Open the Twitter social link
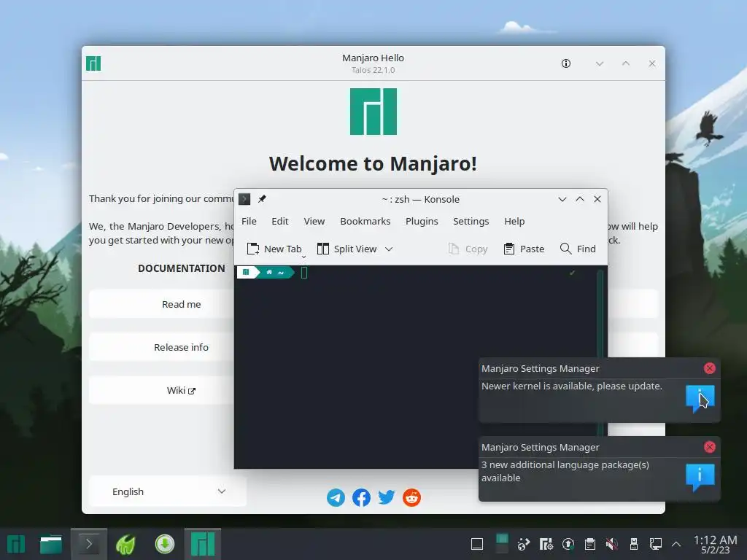 (387, 497)
